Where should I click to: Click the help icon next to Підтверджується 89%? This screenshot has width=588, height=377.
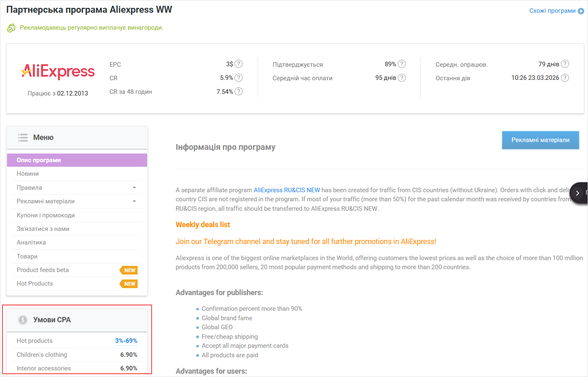click(x=402, y=64)
